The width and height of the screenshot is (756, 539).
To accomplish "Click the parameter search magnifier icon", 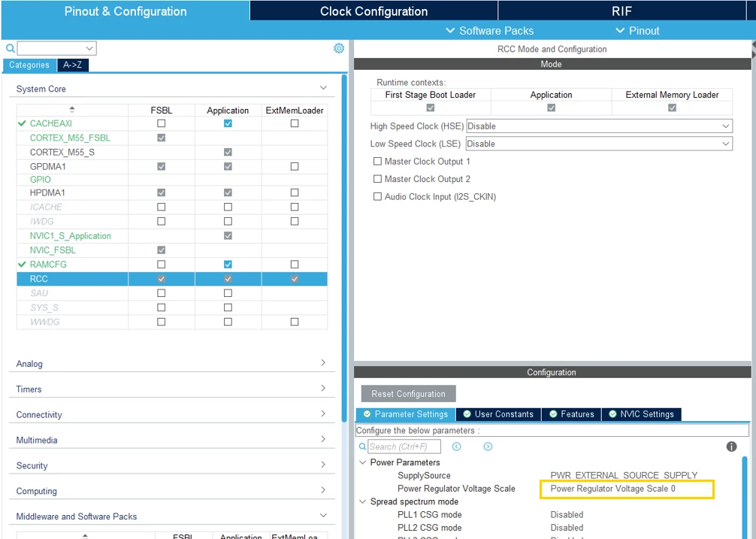I will [x=362, y=447].
